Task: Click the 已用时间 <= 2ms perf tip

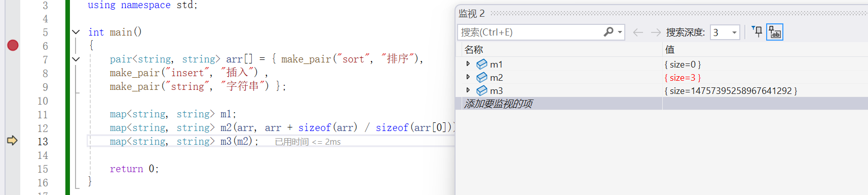Action: pos(308,142)
